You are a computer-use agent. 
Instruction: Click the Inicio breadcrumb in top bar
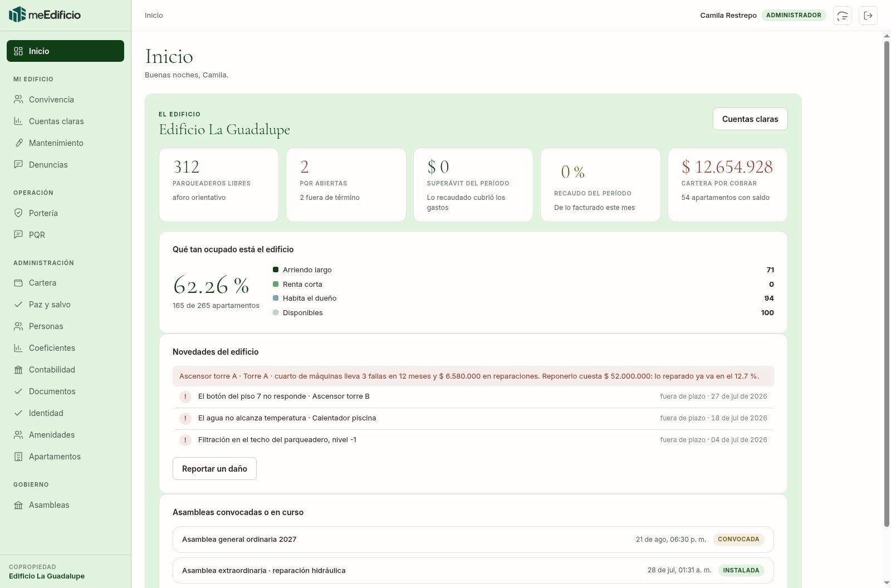click(x=154, y=16)
